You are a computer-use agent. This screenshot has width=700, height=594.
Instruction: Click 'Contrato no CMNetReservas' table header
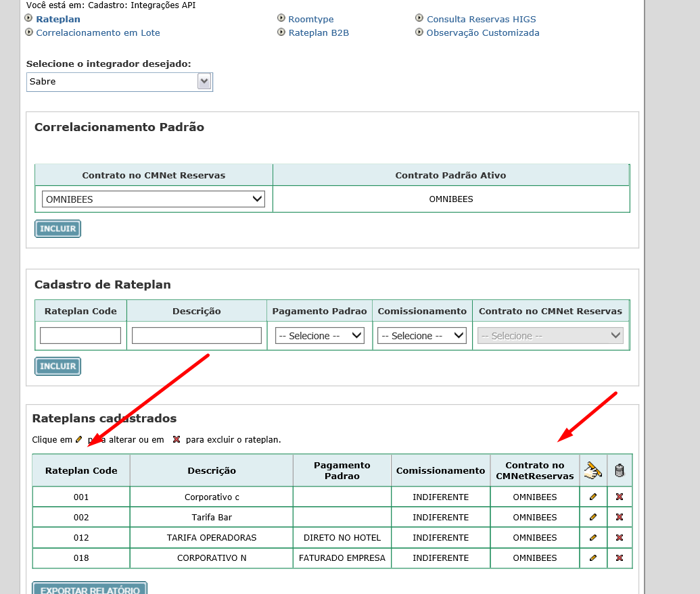pos(535,470)
